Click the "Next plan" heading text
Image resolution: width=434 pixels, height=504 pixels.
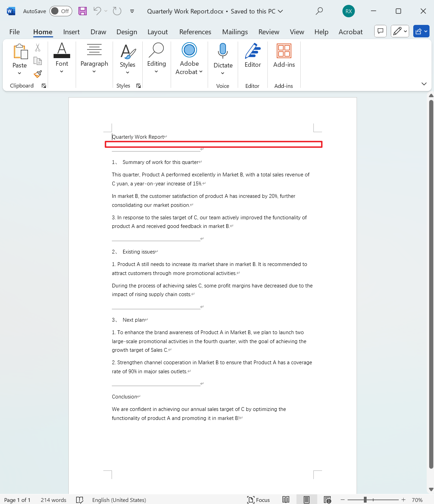pyautogui.click(x=134, y=320)
